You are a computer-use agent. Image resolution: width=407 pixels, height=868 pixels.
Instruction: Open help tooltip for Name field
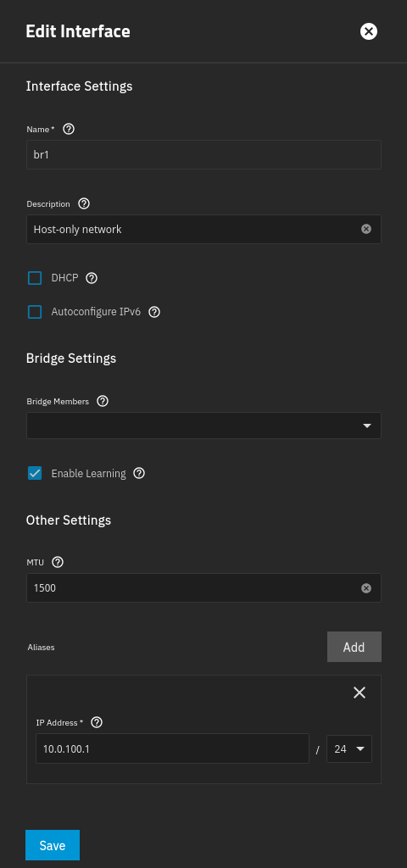tap(69, 129)
